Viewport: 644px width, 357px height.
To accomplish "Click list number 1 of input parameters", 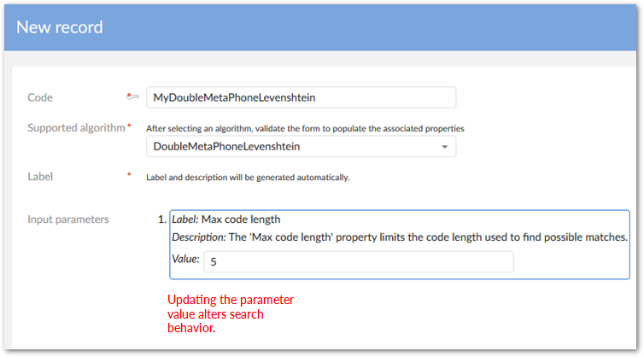I will pos(161,219).
